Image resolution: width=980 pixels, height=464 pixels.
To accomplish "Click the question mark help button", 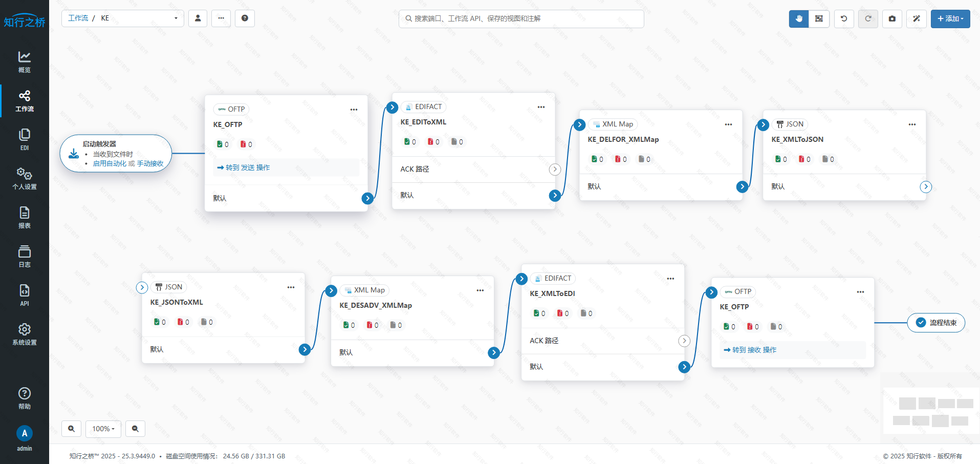I will click(x=245, y=18).
